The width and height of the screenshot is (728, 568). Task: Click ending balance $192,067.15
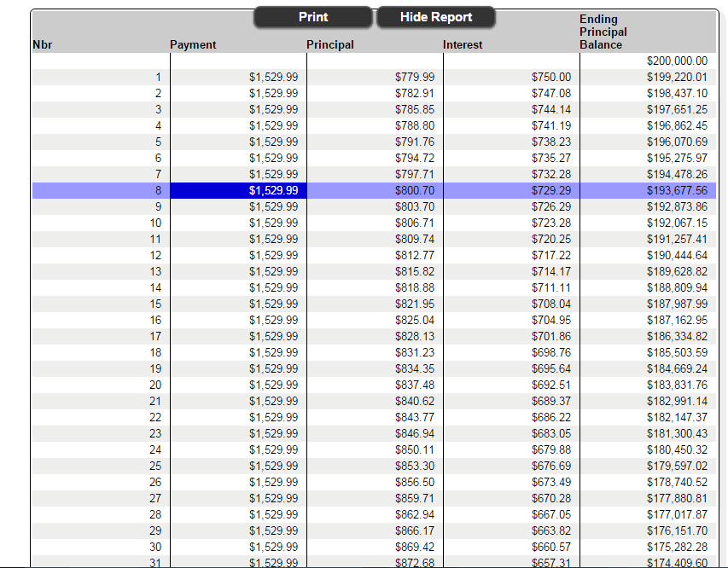coord(677,223)
